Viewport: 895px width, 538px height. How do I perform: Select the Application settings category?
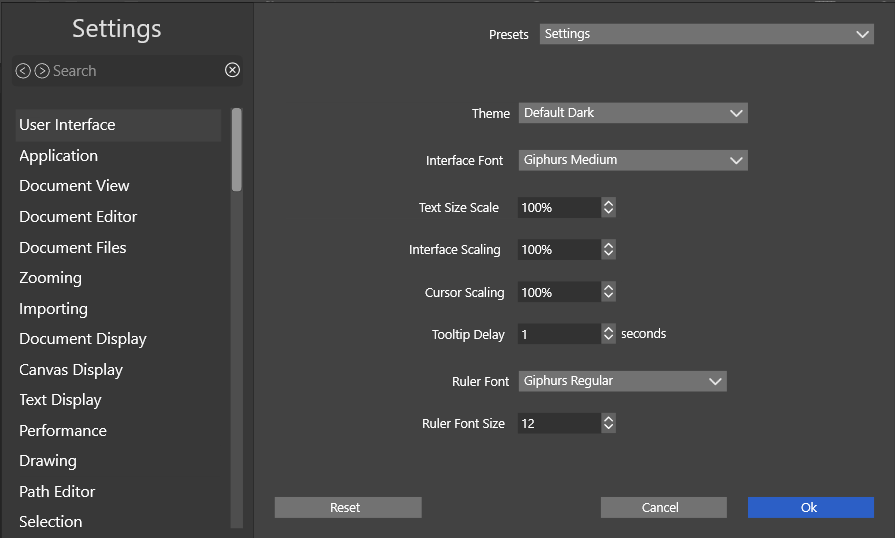pyautogui.click(x=58, y=156)
